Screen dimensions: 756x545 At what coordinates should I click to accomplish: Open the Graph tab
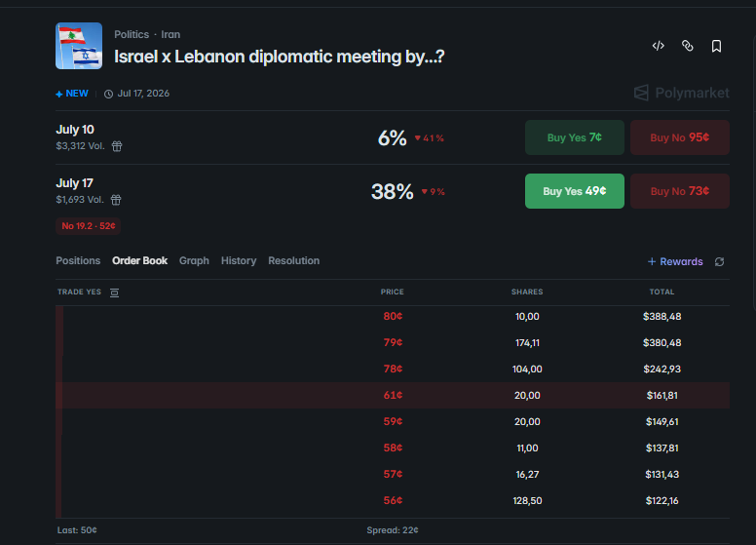(x=194, y=260)
